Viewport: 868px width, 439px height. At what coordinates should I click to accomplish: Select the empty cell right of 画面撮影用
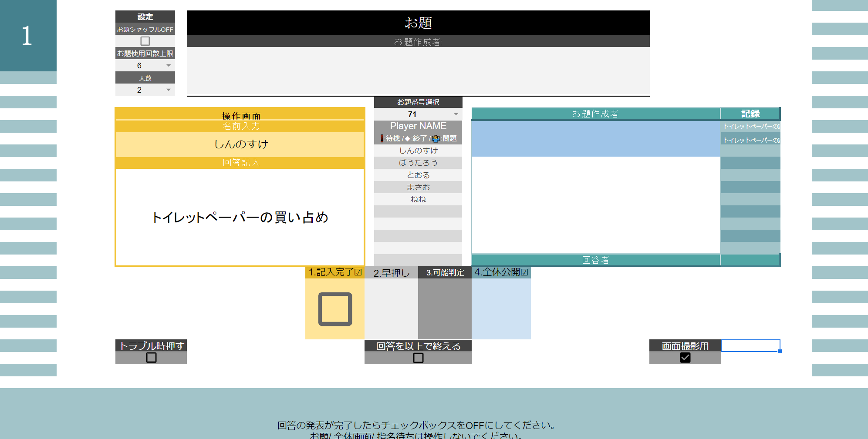pyautogui.click(x=750, y=346)
